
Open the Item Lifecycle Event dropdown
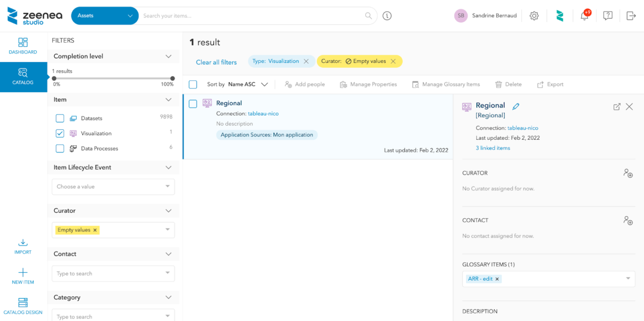(113, 187)
